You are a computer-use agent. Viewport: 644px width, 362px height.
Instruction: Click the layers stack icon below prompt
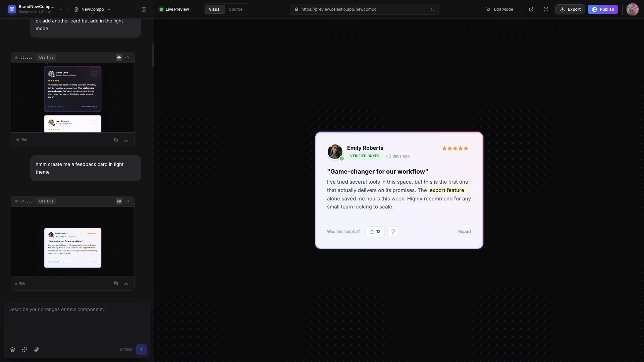12,350
